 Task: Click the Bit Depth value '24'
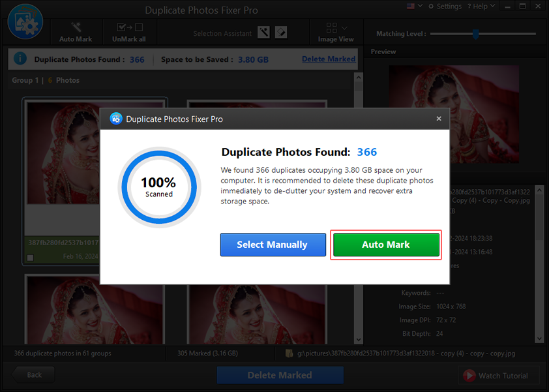tap(439, 334)
